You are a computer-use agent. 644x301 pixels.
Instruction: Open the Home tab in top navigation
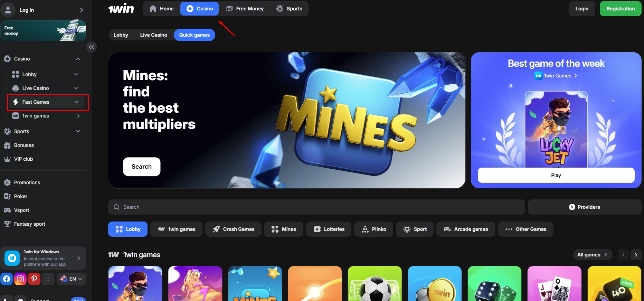[161, 9]
